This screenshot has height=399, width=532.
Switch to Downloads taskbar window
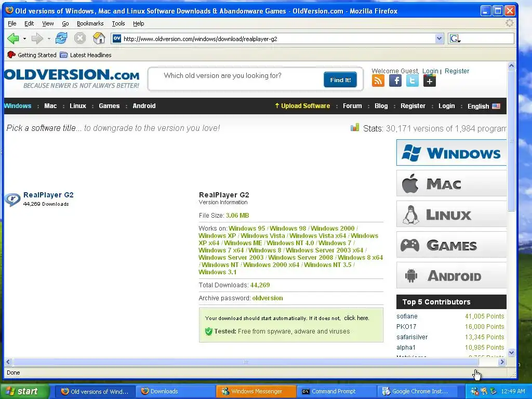pos(175,391)
